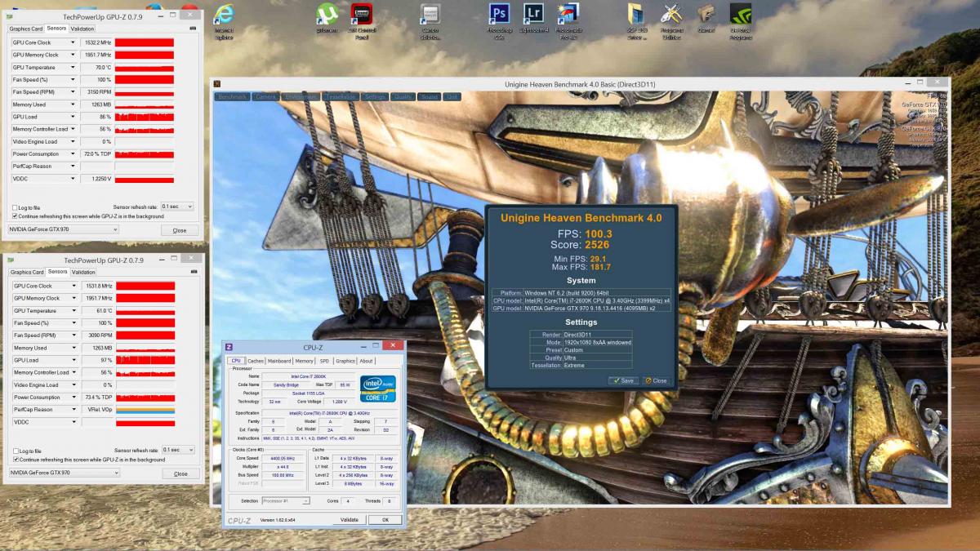Open the Quality menu in Heaven

(403, 96)
